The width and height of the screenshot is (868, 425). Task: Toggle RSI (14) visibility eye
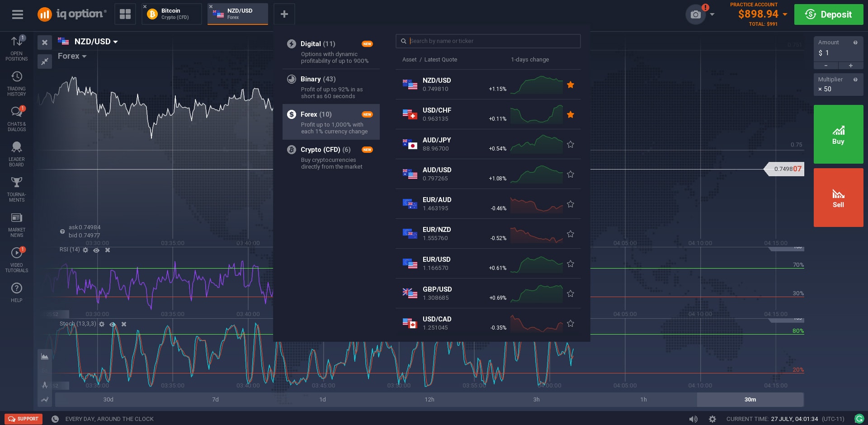point(96,250)
